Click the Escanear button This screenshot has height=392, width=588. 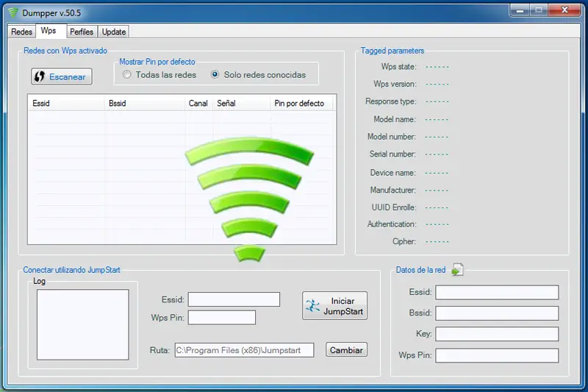pos(62,76)
